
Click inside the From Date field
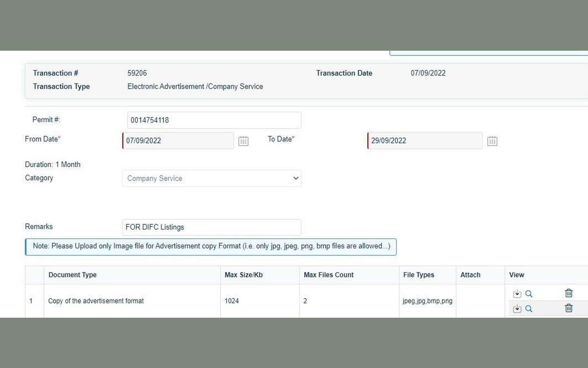click(178, 141)
